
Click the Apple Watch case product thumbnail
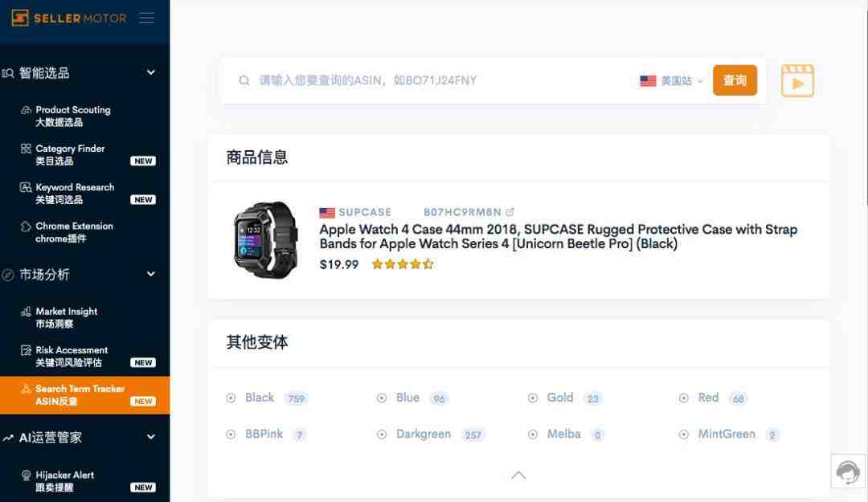pyautogui.click(x=266, y=239)
